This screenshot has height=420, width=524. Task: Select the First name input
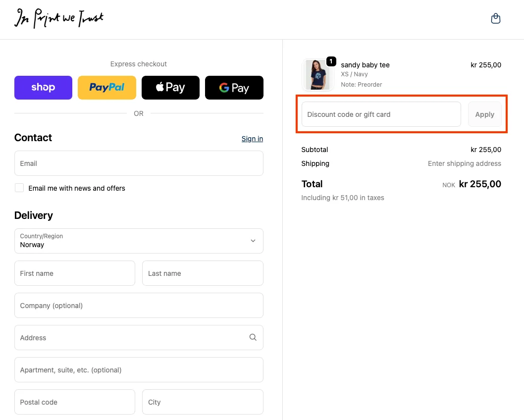tap(75, 273)
